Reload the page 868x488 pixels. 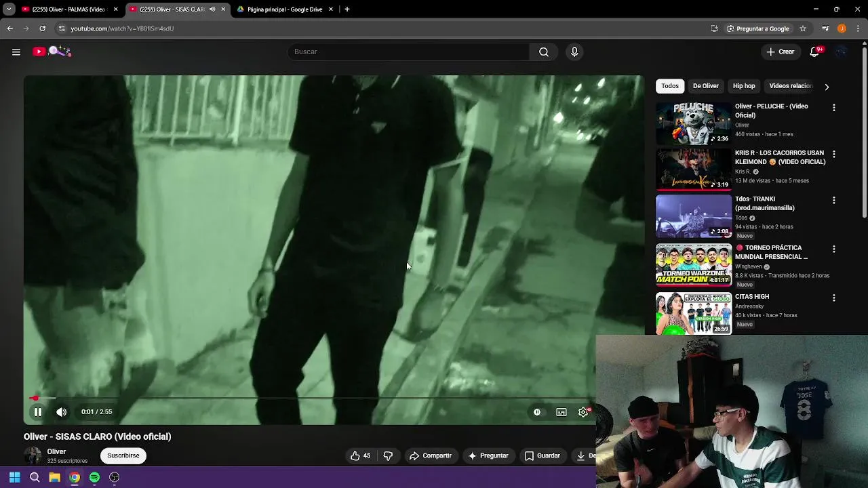pyautogui.click(x=42, y=28)
